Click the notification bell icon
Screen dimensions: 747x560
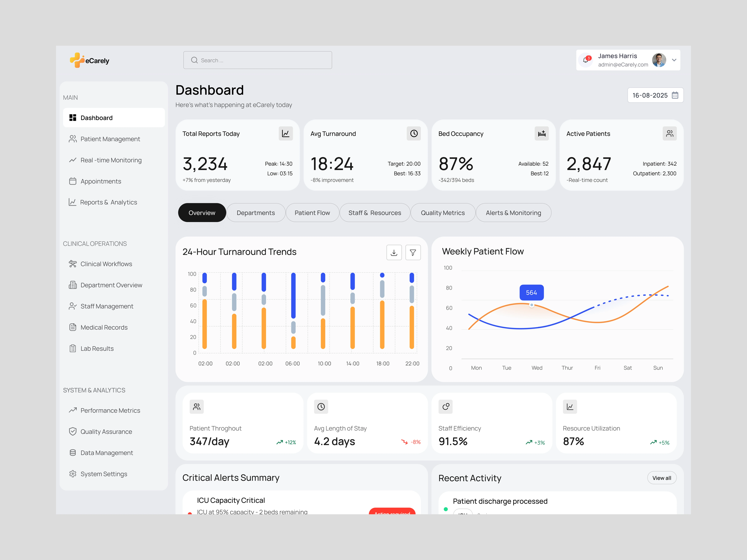[x=586, y=60]
